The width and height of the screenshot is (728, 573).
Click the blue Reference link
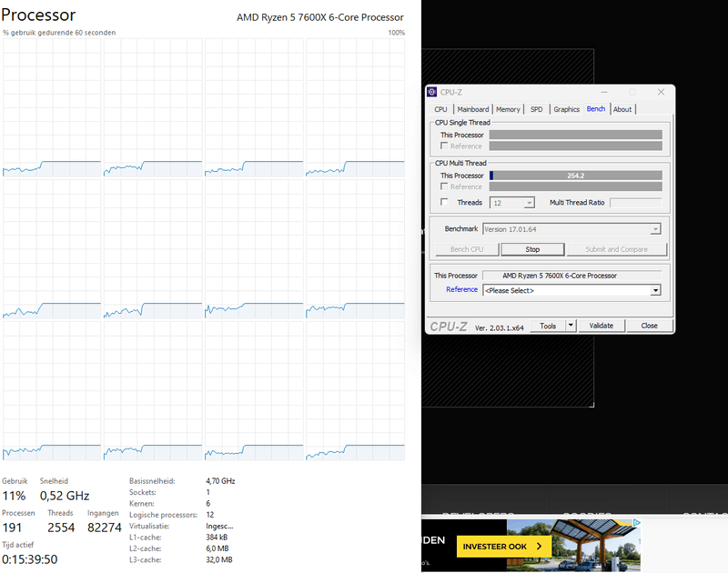[x=461, y=289]
